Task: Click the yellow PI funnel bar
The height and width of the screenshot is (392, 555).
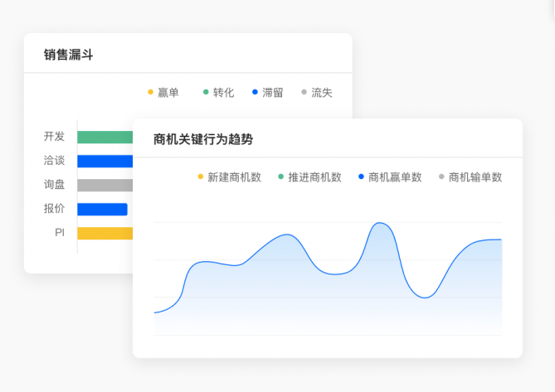Action: point(105,233)
